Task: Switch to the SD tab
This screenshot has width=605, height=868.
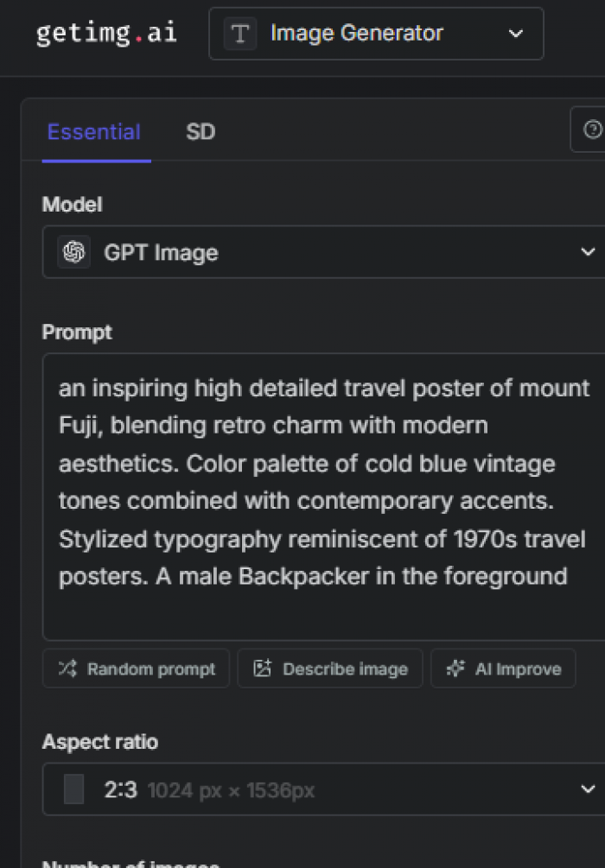Action: [x=201, y=131]
